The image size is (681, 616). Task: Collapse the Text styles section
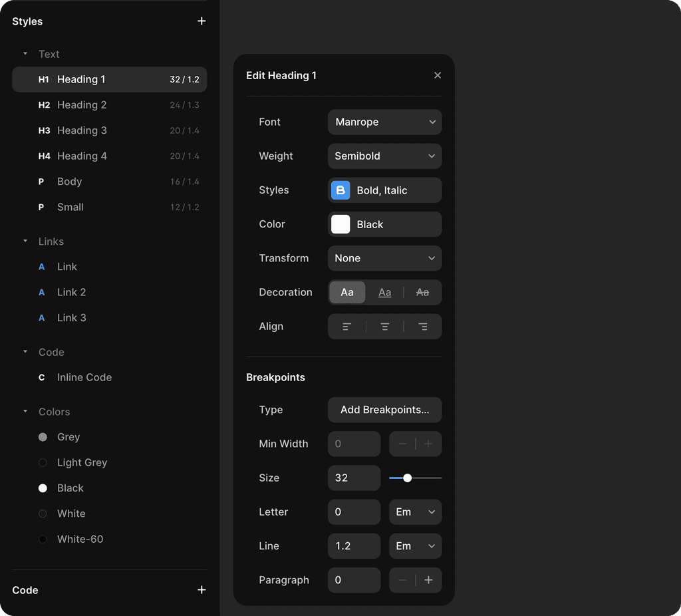click(x=25, y=54)
